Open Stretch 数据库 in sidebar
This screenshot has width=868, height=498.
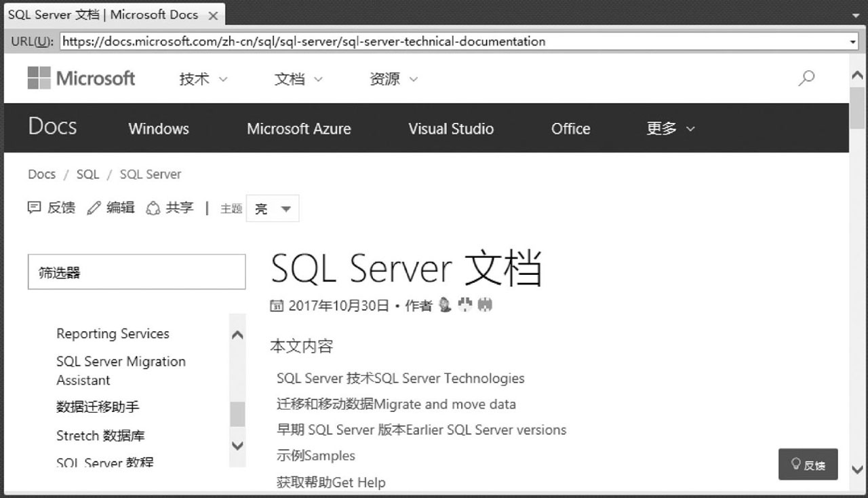100,436
